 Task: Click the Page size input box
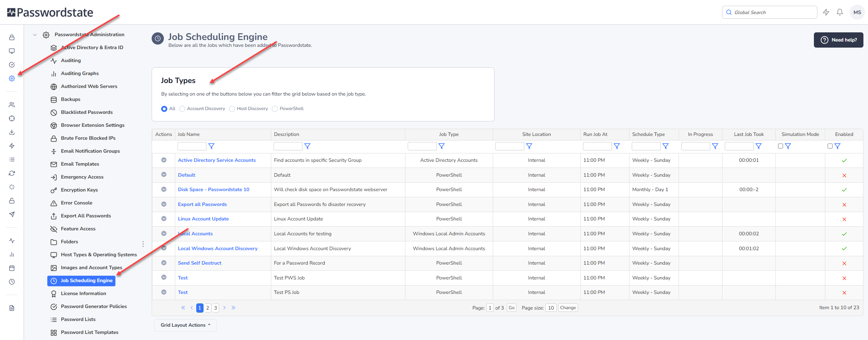click(551, 308)
